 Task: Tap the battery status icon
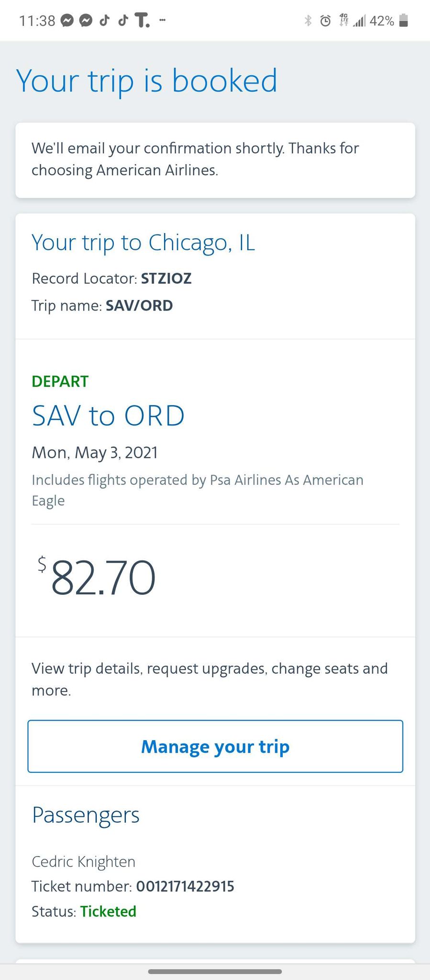coord(403,21)
